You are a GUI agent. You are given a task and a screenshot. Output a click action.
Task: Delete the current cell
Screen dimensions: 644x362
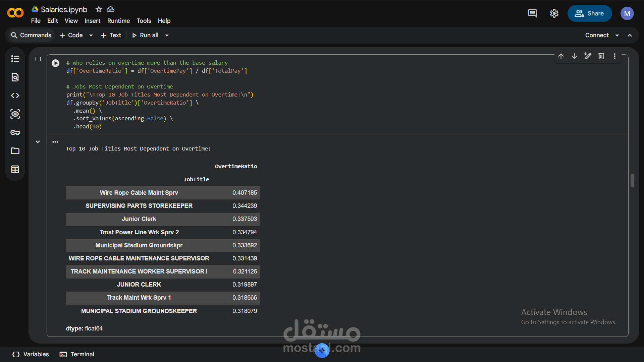[601, 56]
